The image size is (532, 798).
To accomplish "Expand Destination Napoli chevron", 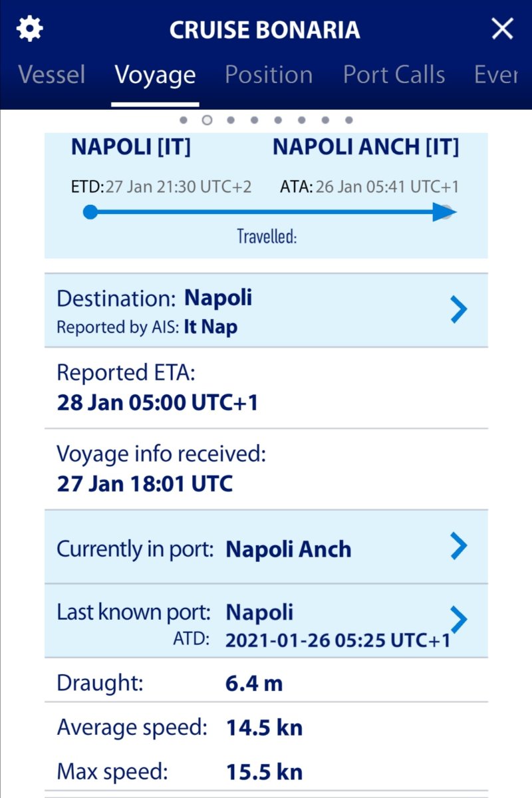I will [459, 310].
